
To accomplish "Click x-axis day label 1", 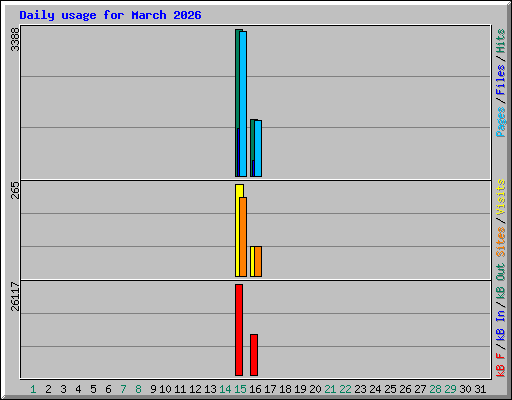I will pyautogui.click(x=33, y=389).
